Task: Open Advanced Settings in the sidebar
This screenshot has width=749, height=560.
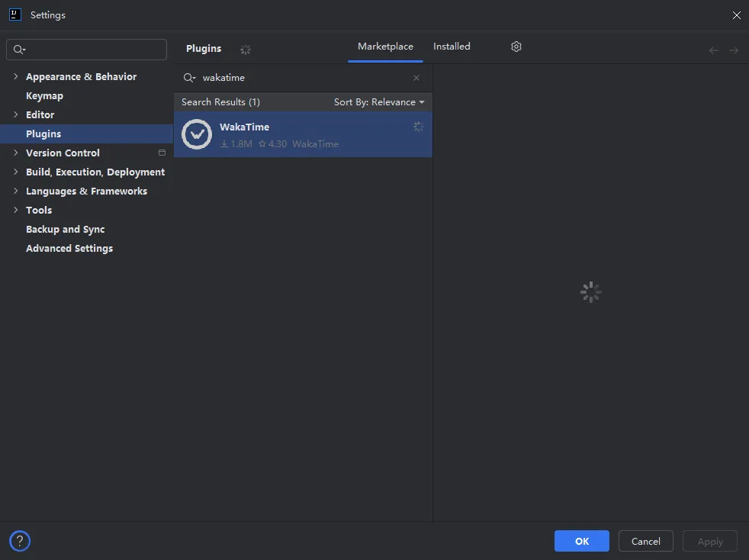Action: click(69, 249)
